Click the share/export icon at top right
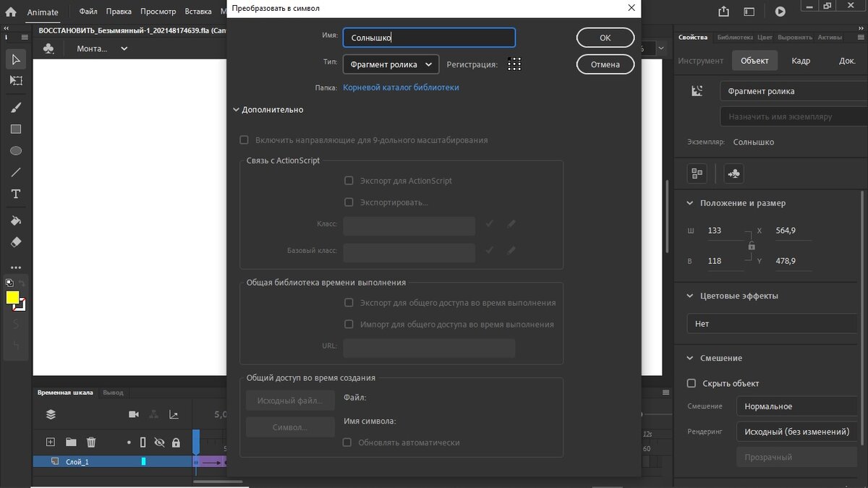 pyautogui.click(x=724, y=12)
